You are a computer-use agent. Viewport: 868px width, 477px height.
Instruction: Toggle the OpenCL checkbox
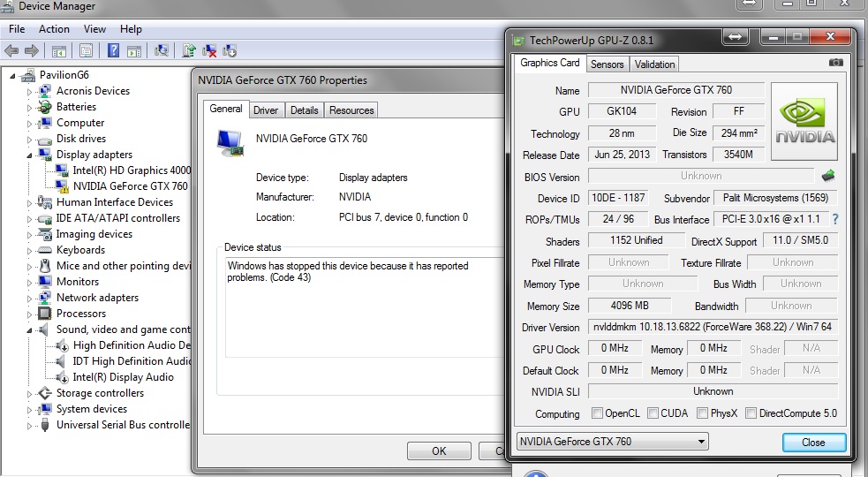click(597, 413)
